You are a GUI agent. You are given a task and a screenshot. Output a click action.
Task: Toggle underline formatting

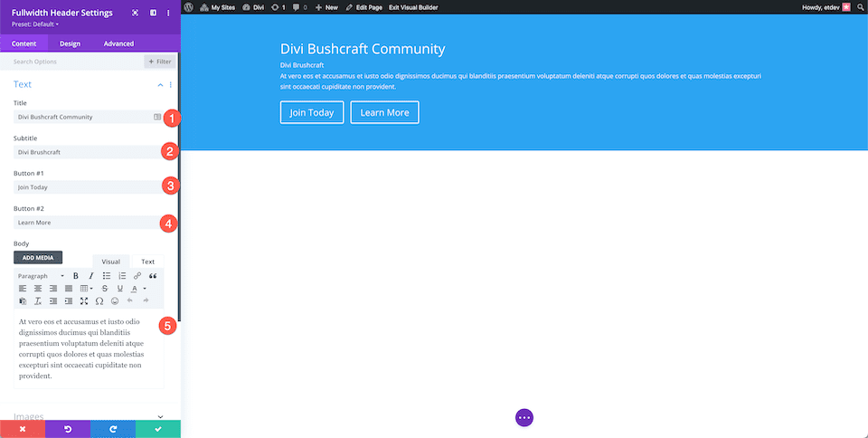click(120, 289)
